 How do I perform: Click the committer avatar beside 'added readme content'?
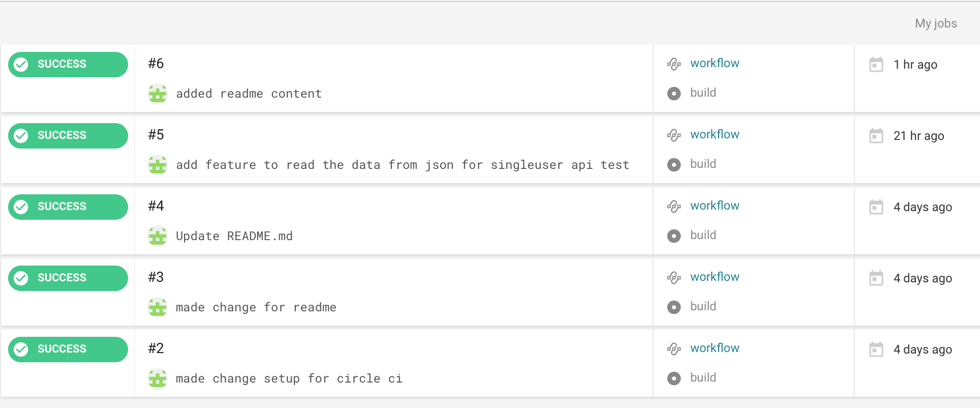(x=158, y=94)
